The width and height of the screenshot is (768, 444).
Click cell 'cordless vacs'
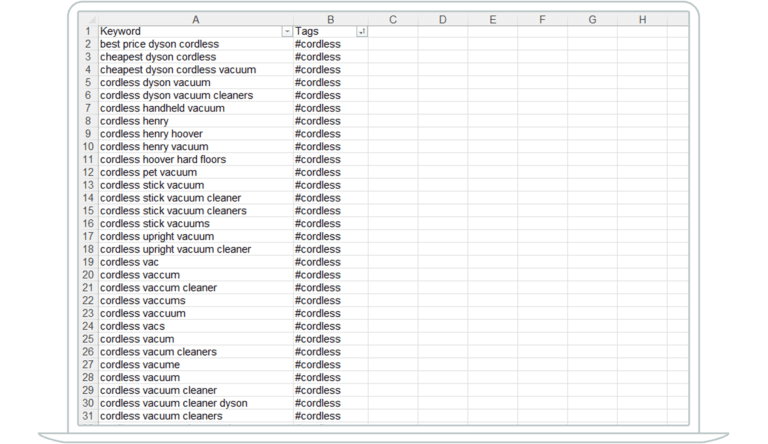pyautogui.click(x=195, y=326)
